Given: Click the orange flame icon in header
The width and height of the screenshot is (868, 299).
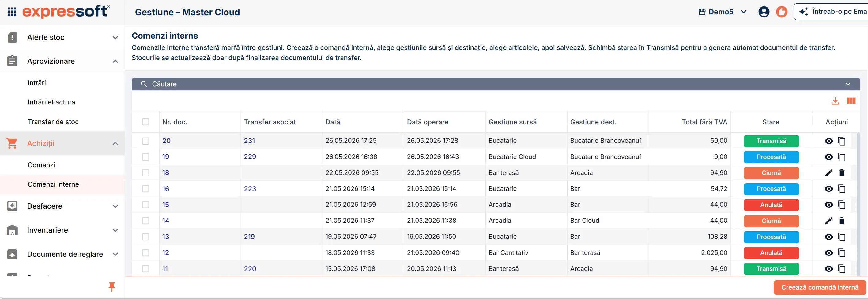Looking at the screenshot, I should point(781,12).
